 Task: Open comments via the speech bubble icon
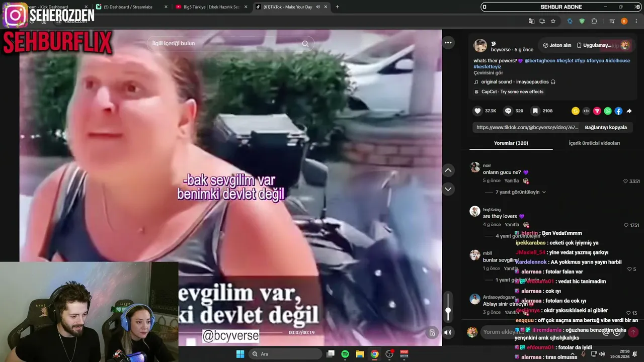508,111
